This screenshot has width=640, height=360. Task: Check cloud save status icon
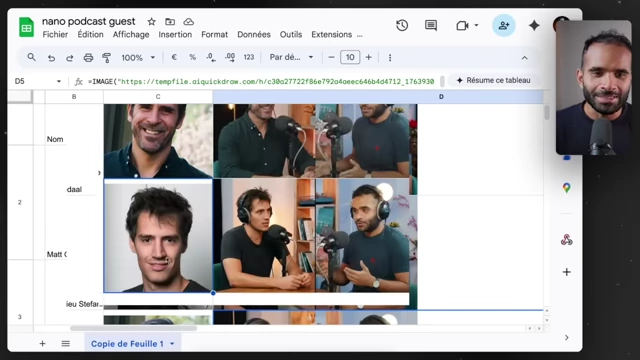(188, 22)
